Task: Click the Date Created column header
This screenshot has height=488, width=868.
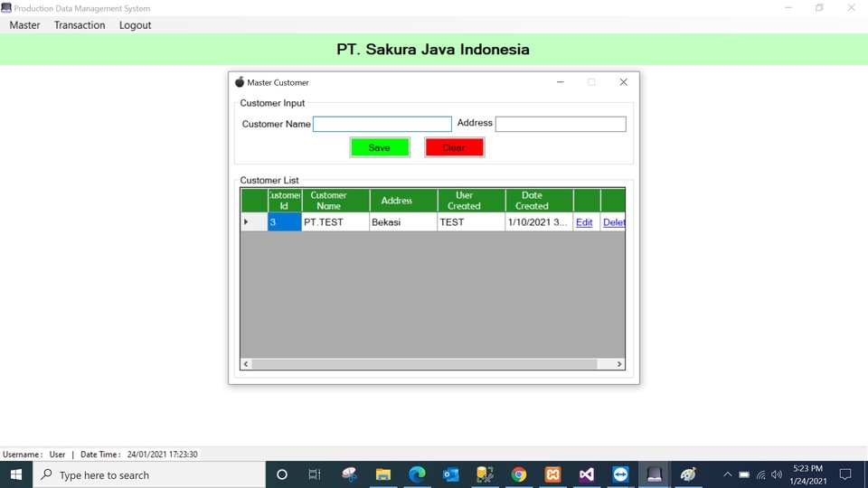Action: [x=539, y=201]
